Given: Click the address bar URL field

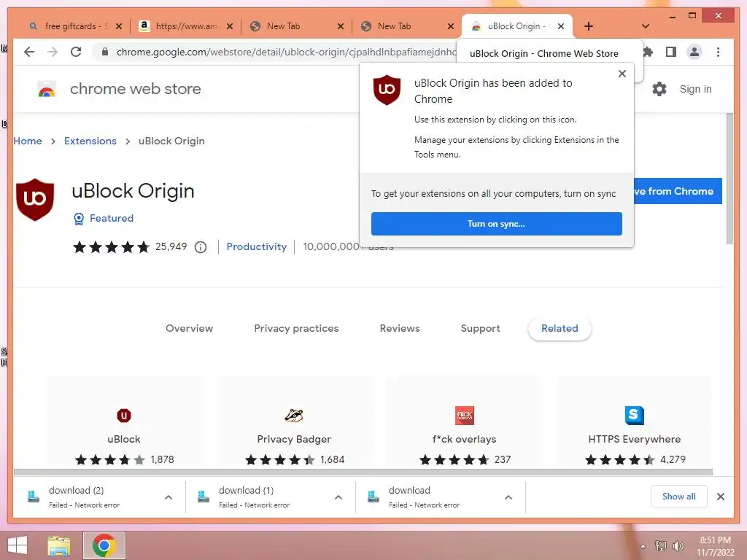Looking at the screenshot, I should click(286, 52).
